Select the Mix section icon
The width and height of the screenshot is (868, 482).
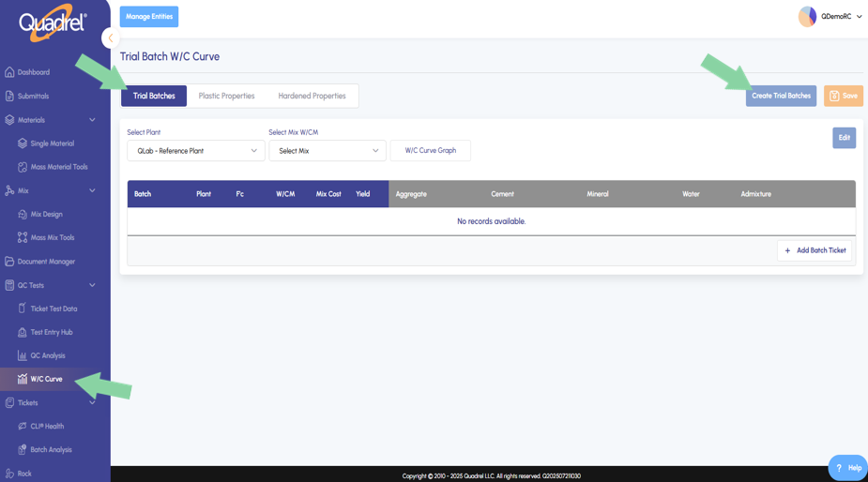(9, 190)
